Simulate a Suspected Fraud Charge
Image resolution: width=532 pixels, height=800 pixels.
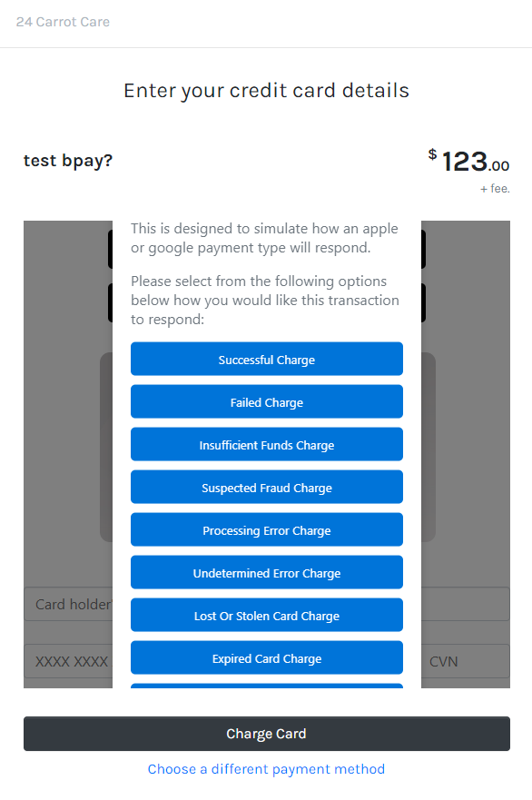pyautogui.click(x=267, y=488)
